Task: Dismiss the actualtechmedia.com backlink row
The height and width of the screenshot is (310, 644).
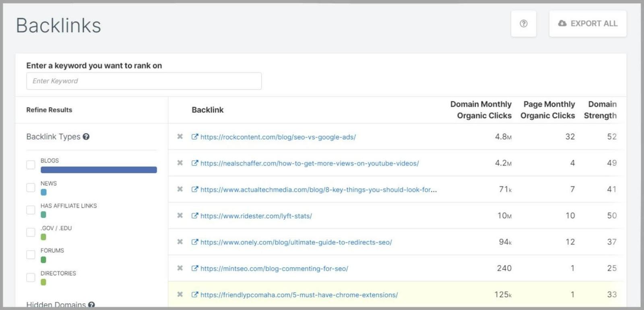Action: tap(180, 189)
